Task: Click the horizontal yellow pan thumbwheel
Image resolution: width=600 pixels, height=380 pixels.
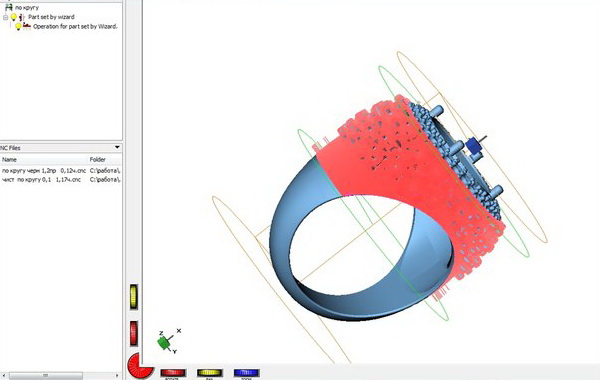Action: click(210, 372)
